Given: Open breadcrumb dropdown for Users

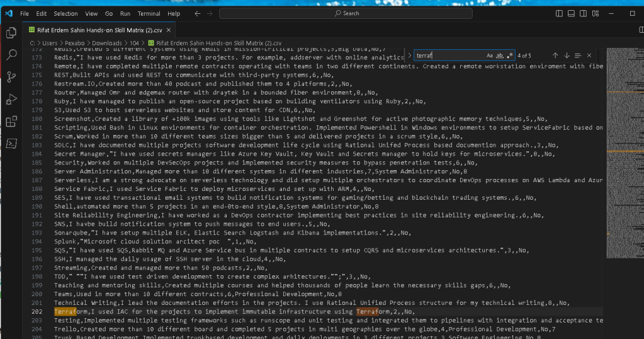Looking at the screenshot, I should pos(50,43).
